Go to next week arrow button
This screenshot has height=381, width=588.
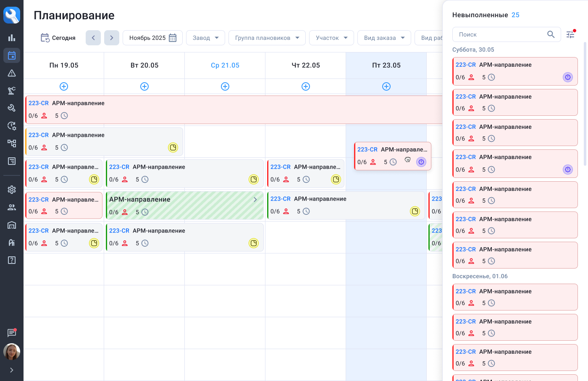point(112,38)
